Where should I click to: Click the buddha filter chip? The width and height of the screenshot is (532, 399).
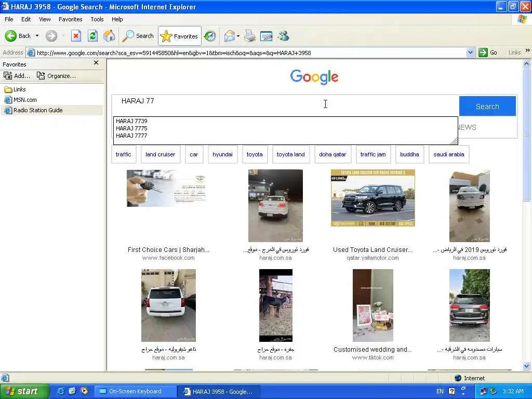(x=409, y=154)
